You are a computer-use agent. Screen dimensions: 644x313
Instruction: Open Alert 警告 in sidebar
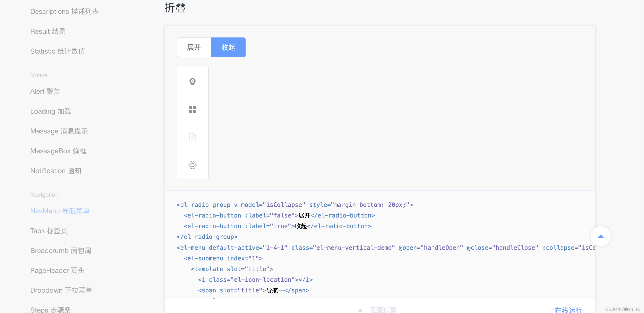[x=45, y=91]
